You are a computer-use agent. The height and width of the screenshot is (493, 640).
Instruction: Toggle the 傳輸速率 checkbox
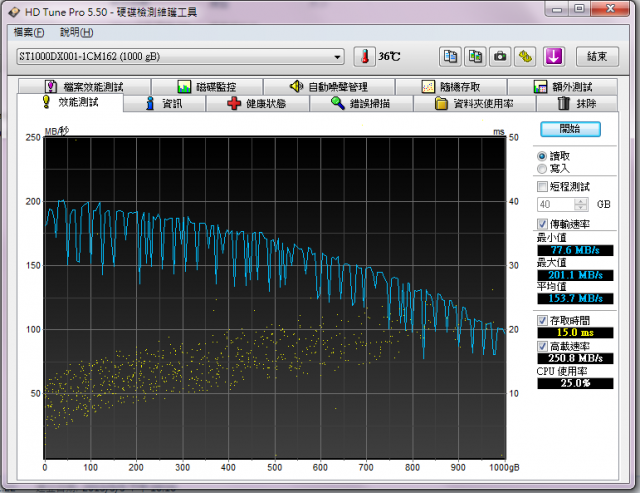pos(542,224)
